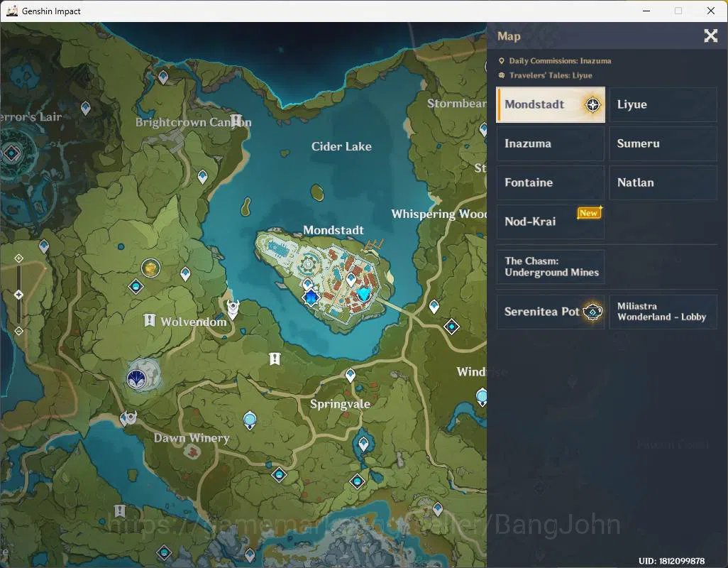Click the zoom slider handle

pyautogui.click(x=18, y=295)
